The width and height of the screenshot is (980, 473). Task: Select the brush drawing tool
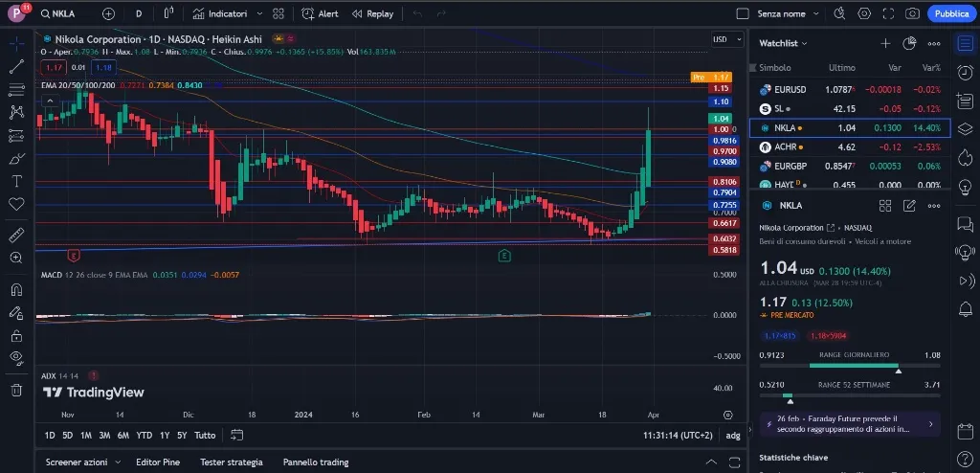click(17, 158)
